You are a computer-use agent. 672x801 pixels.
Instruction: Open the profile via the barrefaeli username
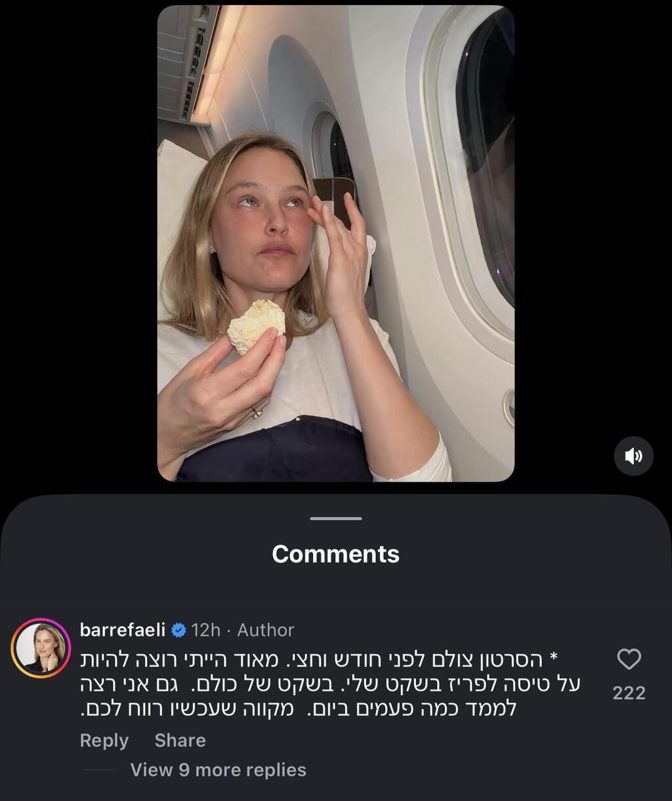(122, 630)
